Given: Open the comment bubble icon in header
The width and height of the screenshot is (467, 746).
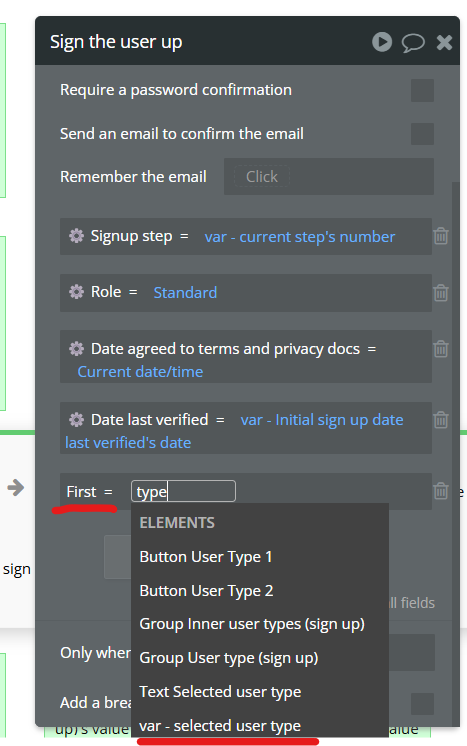Looking at the screenshot, I should 413,42.
